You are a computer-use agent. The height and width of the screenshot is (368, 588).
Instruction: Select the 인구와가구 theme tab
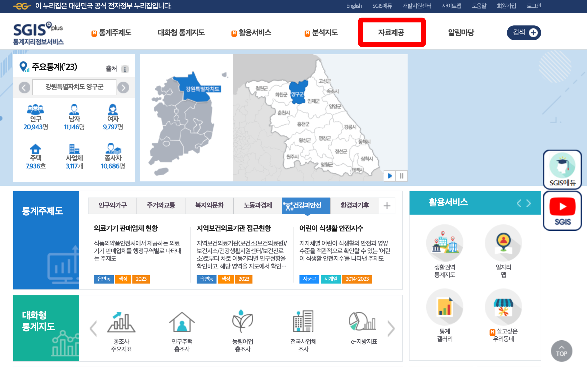112,205
